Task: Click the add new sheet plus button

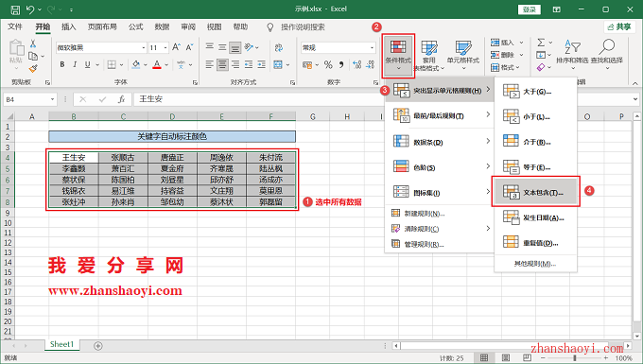Action: 97,345
